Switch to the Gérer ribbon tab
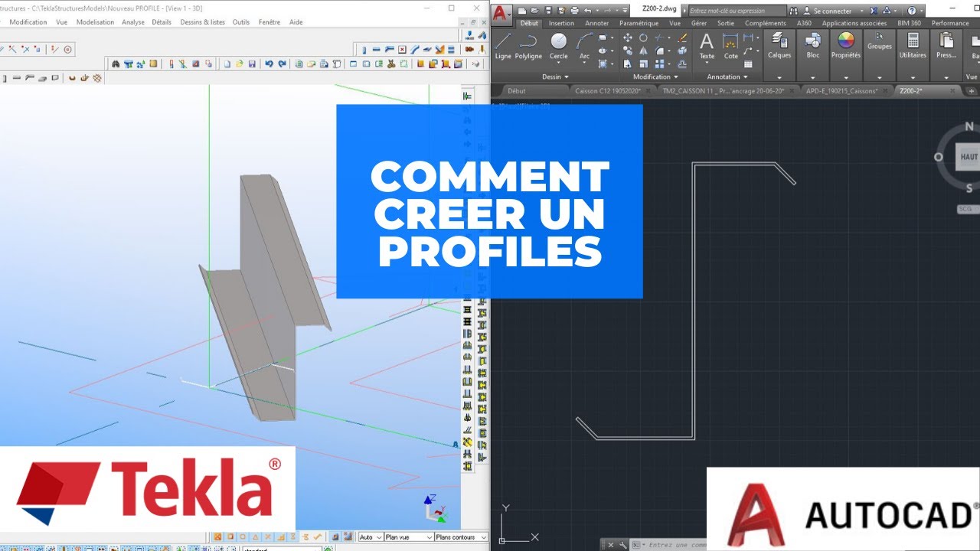980x551 pixels. point(699,23)
